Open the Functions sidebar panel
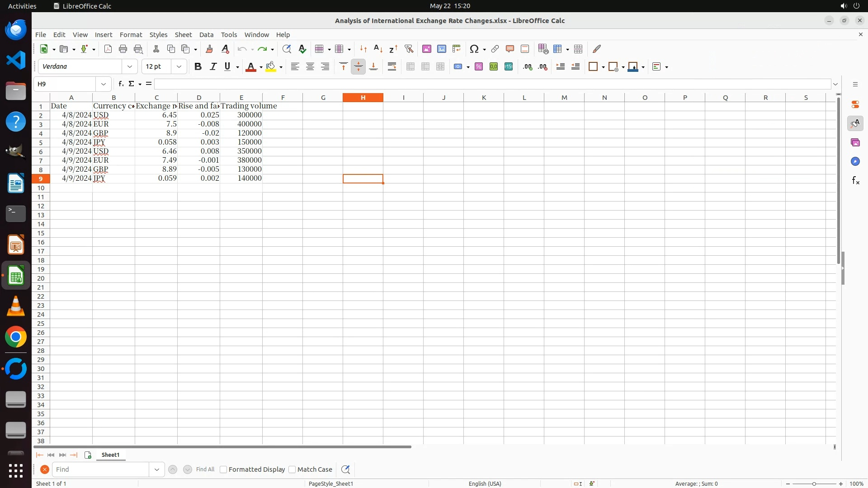This screenshot has height=488, width=868. [855, 181]
